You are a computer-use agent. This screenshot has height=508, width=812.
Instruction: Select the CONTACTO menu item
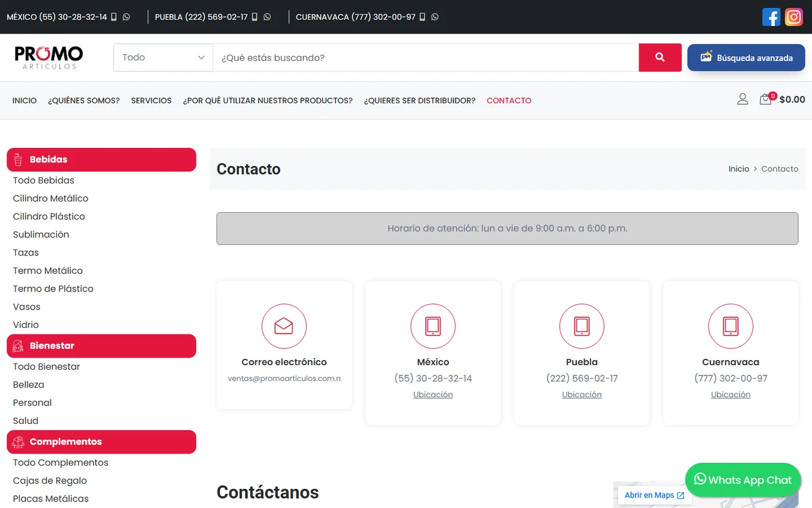pyautogui.click(x=509, y=100)
